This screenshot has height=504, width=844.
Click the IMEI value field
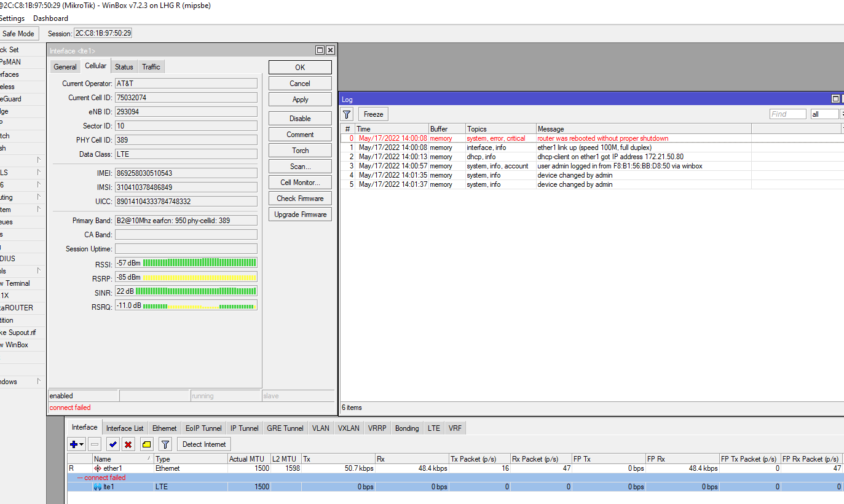pyautogui.click(x=186, y=173)
